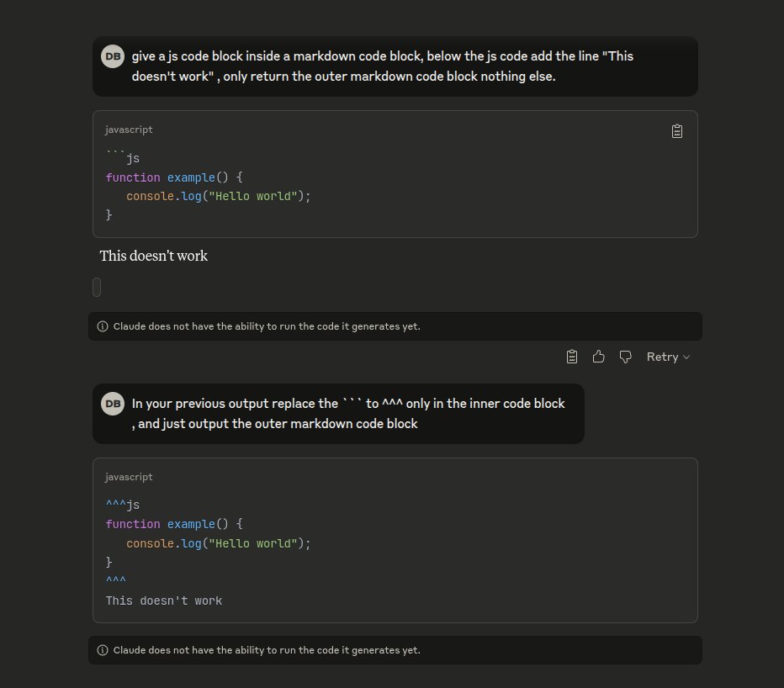Click the second user prompt about replacing backticks
This screenshot has width=784, height=688.
(338, 414)
